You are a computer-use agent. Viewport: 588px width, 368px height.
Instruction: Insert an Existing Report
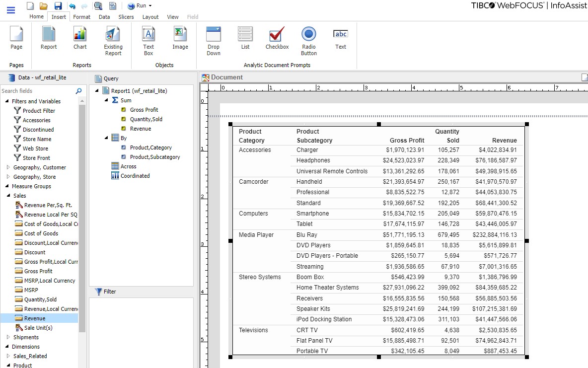[113, 37]
